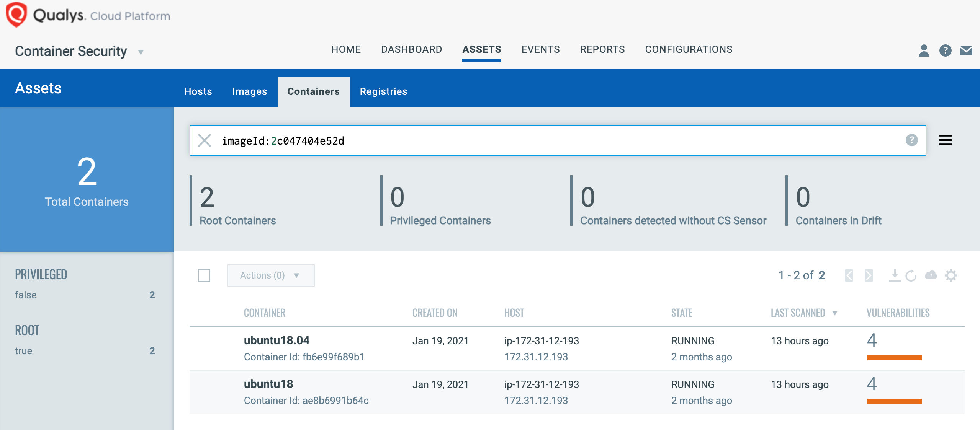This screenshot has width=980, height=430.
Task: Click RUNNING state in ubuntu18.04 row
Action: [x=692, y=341]
